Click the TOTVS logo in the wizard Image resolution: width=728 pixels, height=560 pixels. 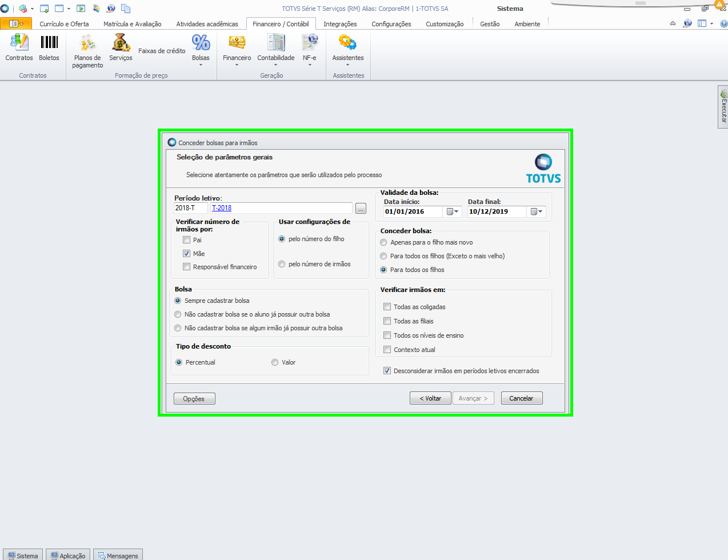(543, 169)
